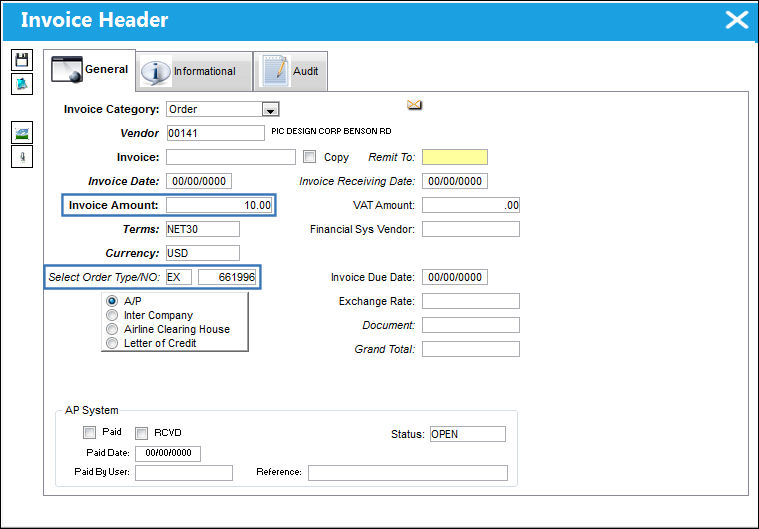759x529 pixels.
Task: Click the Invoice Receiving Date field
Action: click(455, 181)
